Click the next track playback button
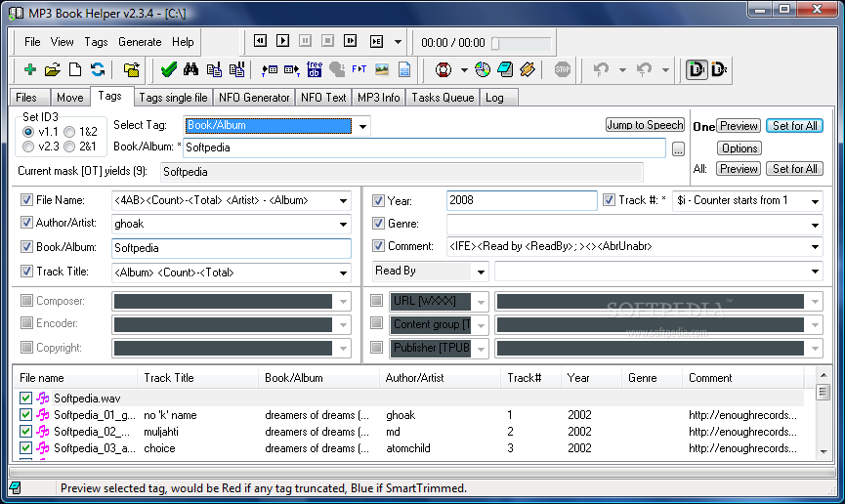The width and height of the screenshot is (845, 504). tap(351, 41)
